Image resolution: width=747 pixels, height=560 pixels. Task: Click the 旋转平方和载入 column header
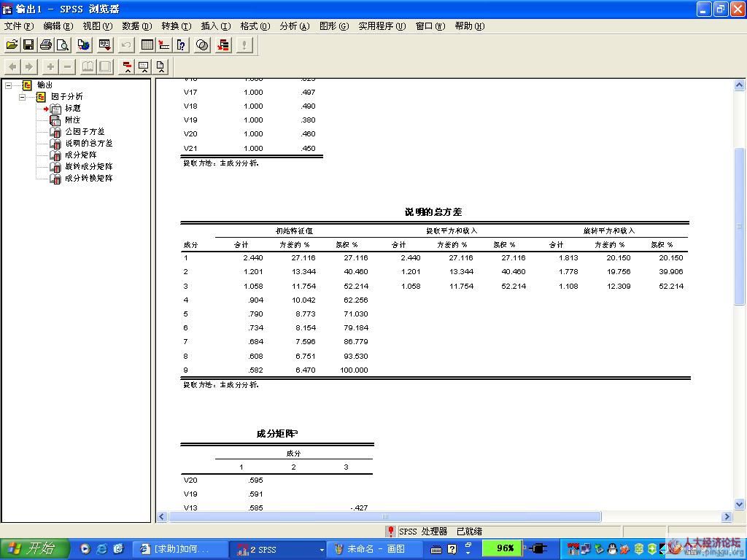(609, 231)
